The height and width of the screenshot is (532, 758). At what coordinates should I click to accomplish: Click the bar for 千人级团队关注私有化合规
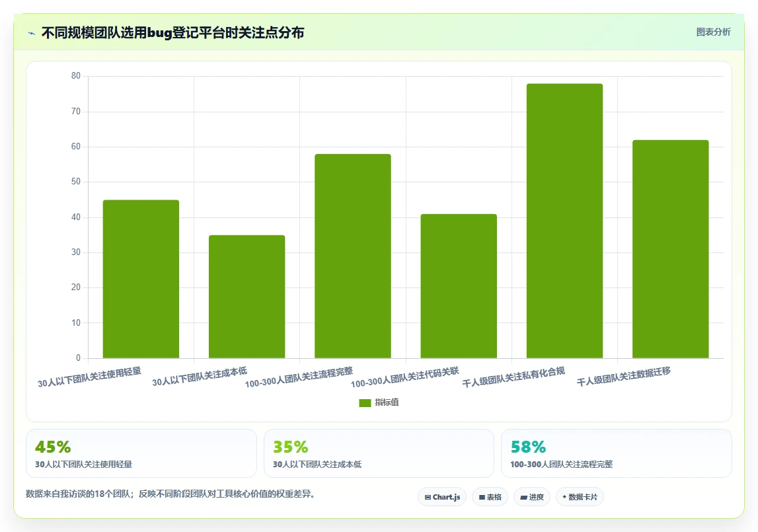coord(564,221)
